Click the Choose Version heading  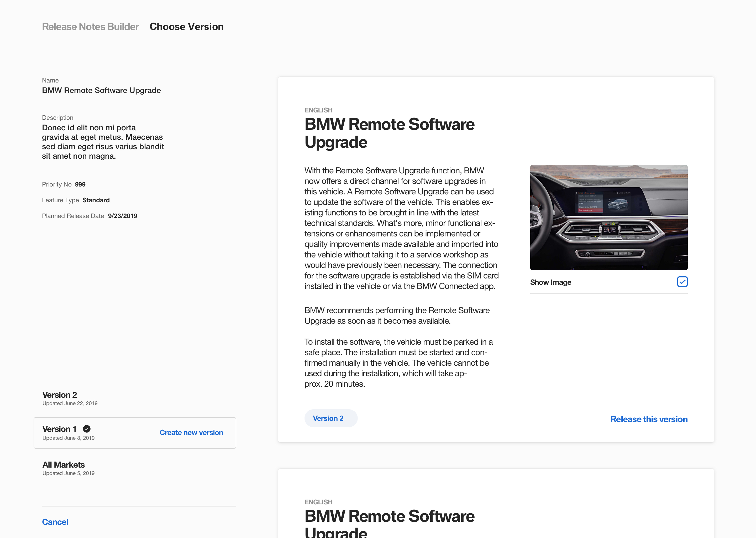(x=186, y=27)
